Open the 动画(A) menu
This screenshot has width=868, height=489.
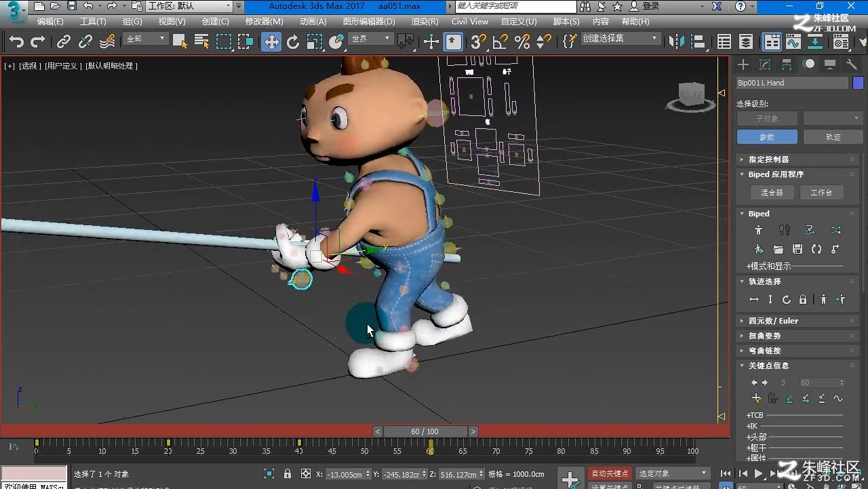313,22
